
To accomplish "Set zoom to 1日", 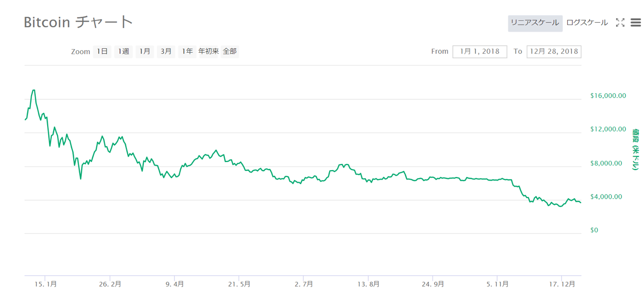I will tap(102, 51).
